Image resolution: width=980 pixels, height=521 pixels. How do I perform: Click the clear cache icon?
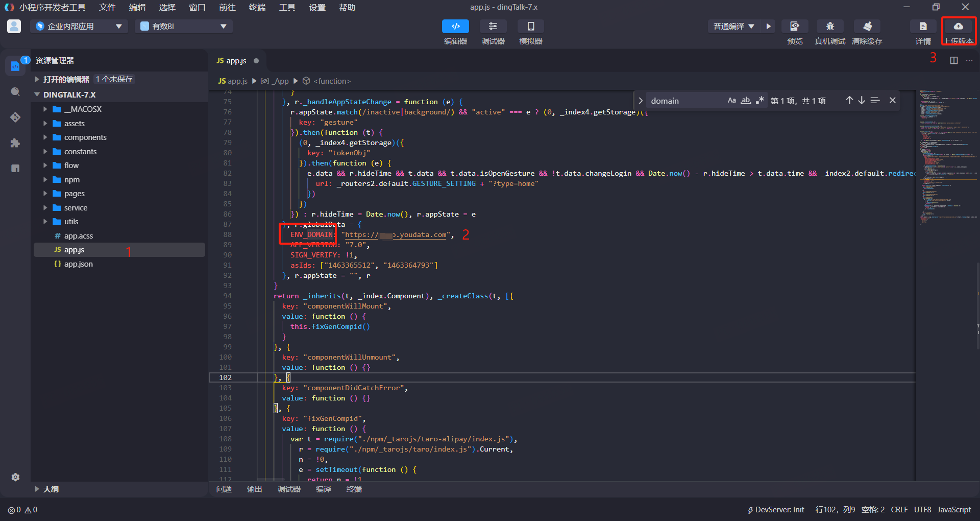(x=867, y=27)
